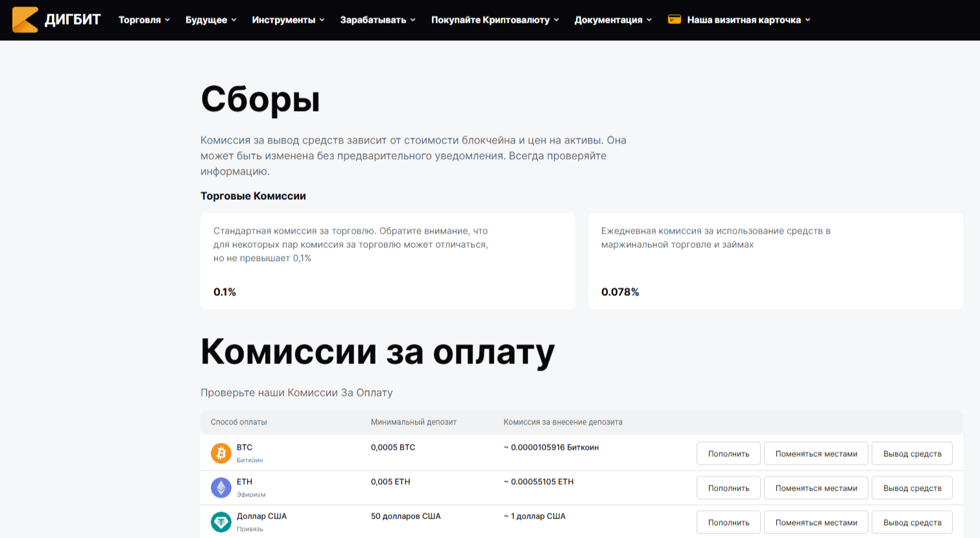
Task: Open Наша визитная карточка menu
Action: 748,20
